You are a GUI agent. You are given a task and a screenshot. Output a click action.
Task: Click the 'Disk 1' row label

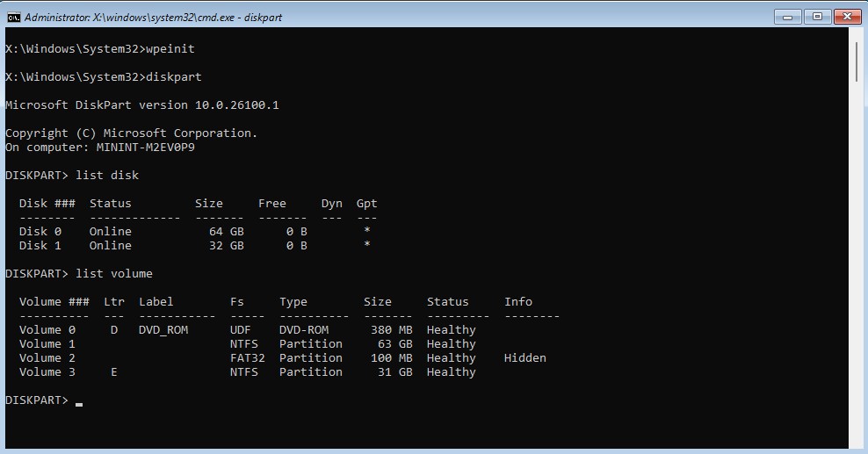point(40,246)
